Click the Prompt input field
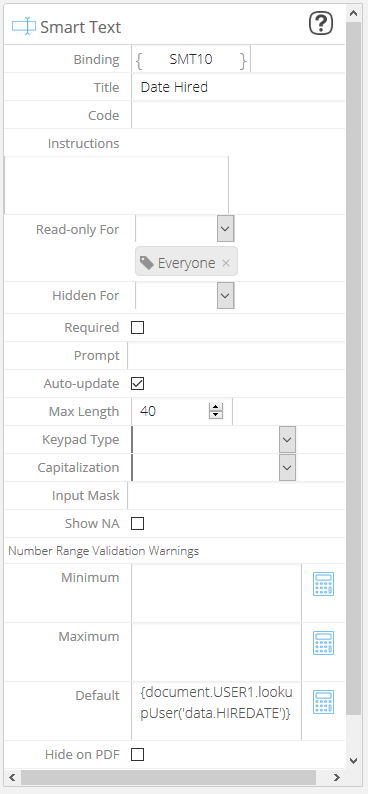 236,355
